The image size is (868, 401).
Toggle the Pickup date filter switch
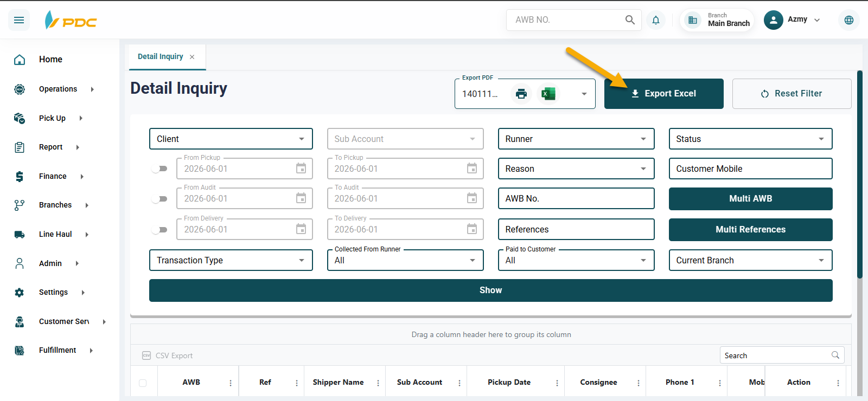click(x=159, y=169)
